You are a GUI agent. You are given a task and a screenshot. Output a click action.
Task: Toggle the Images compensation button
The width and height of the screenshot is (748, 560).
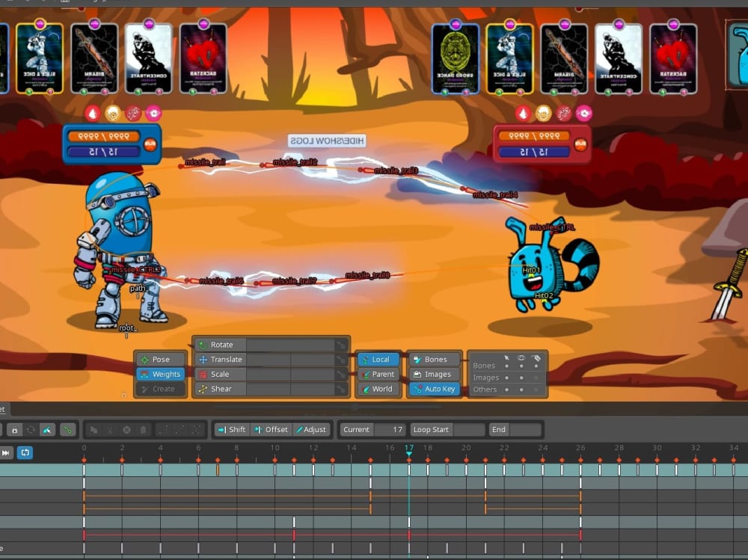click(435, 374)
